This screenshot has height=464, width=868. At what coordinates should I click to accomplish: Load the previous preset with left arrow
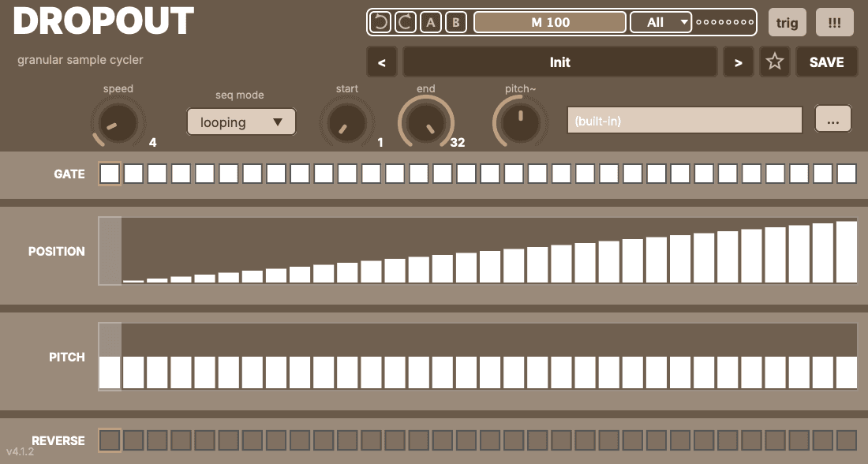click(381, 62)
